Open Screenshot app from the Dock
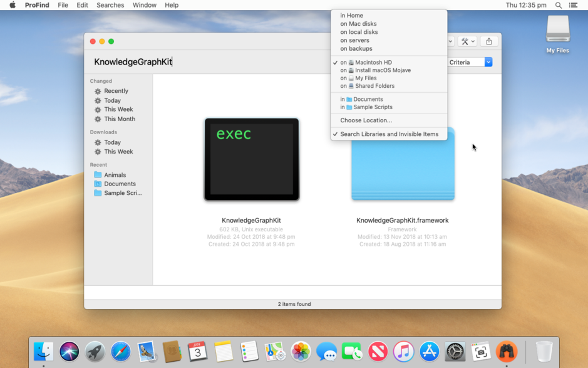 click(481, 352)
